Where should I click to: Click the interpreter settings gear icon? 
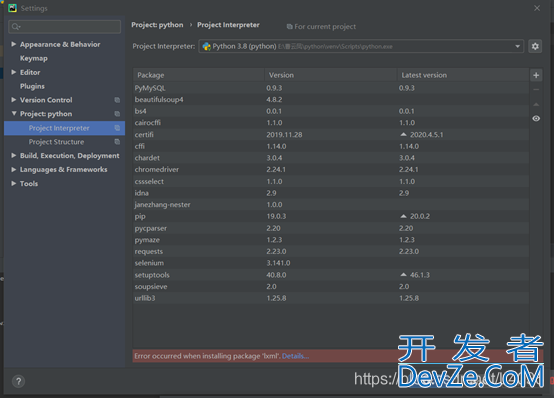[x=535, y=46]
